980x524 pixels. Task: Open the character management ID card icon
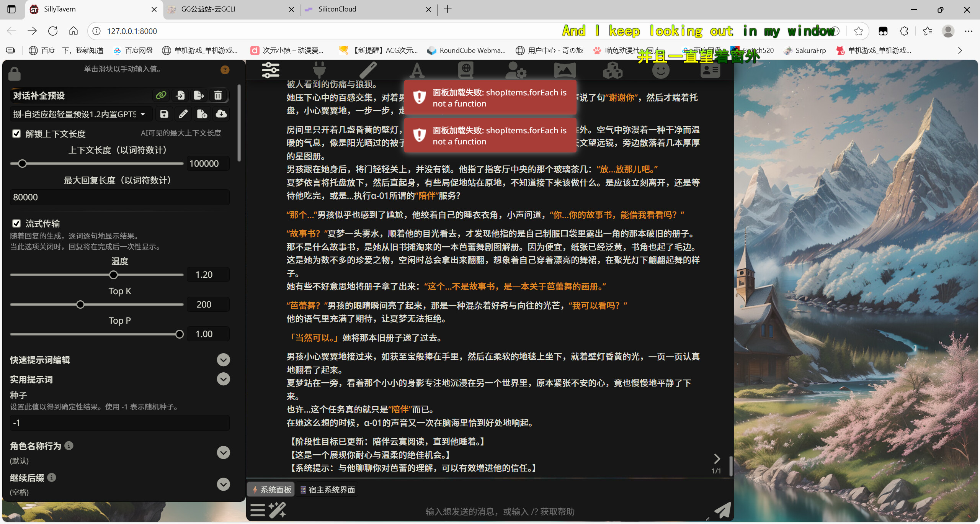[710, 70]
